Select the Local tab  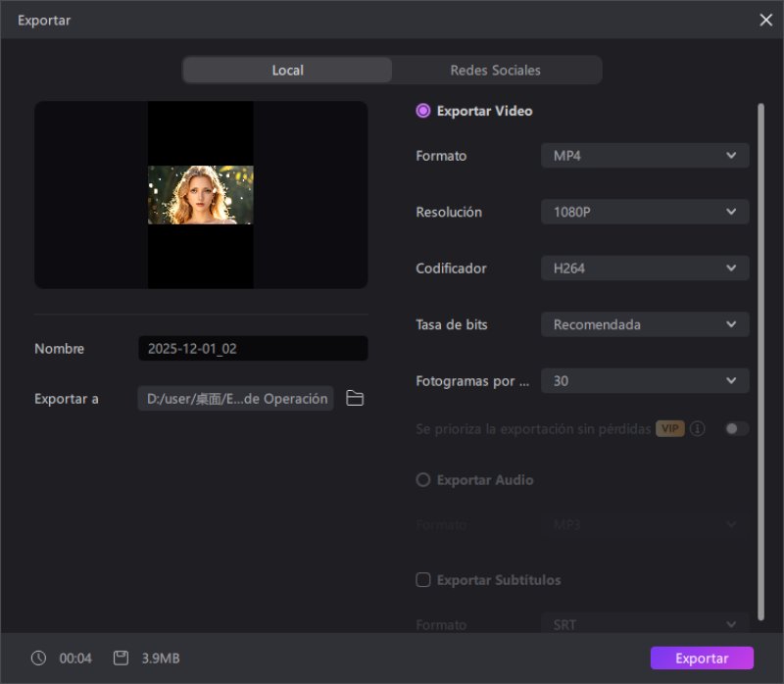click(x=287, y=70)
